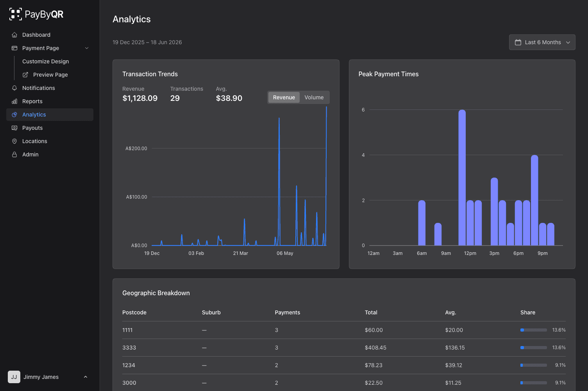The height and width of the screenshot is (391, 588).
Task: Open the Last 6 Months dropdown
Action: click(542, 42)
